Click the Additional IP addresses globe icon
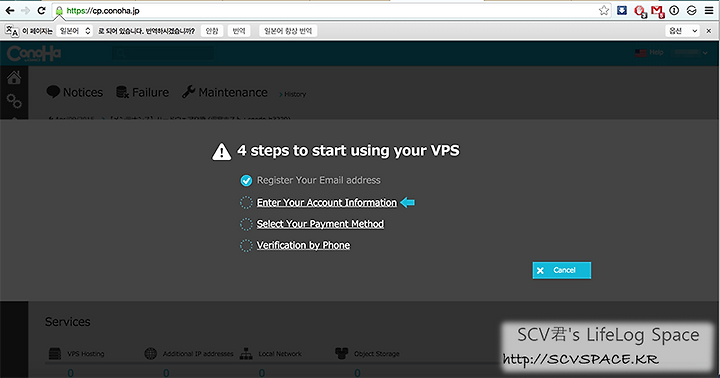The width and height of the screenshot is (720, 378). coord(150,354)
